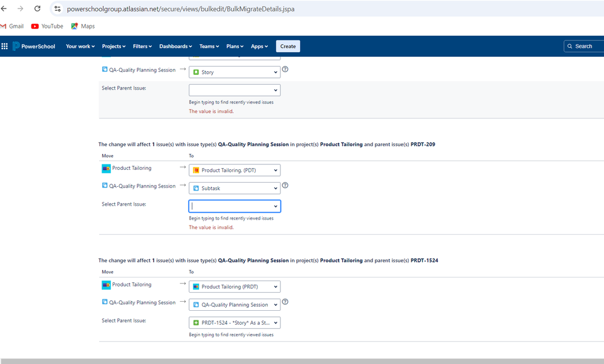Click 'The value is invalid.' under Subtask section
Image resolution: width=604 pixels, height=364 pixels.
pyautogui.click(x=211, y=227)
